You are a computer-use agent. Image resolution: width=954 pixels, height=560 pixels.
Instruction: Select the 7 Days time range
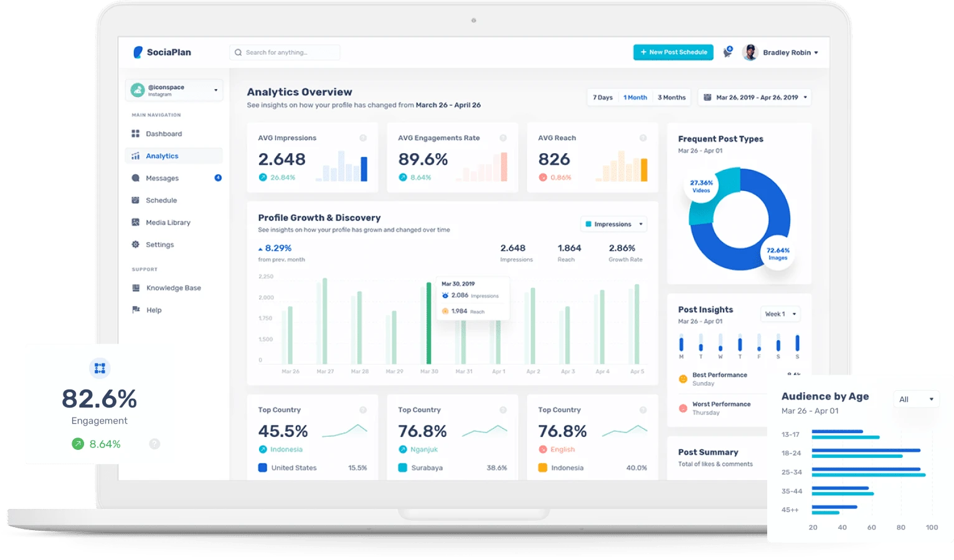602,98
